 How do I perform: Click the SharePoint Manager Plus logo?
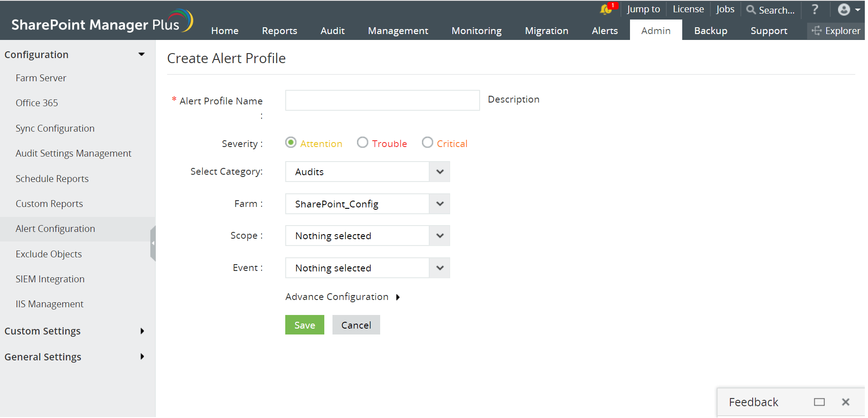coord(102,22)
